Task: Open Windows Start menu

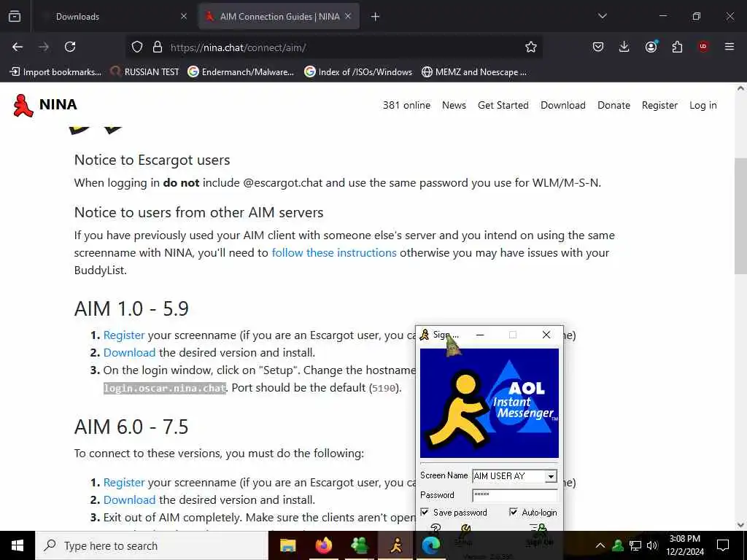Action: click(x=18, y=545)
